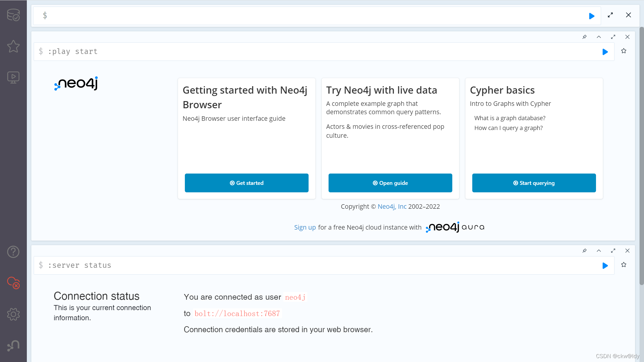Click the Get started button
The width and height of the screenshot is (644, 362).
click(247, 183)
